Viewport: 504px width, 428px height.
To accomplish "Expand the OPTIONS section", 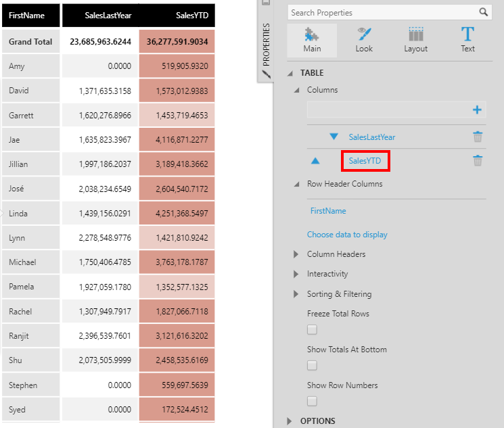I will tap(290, 421).
